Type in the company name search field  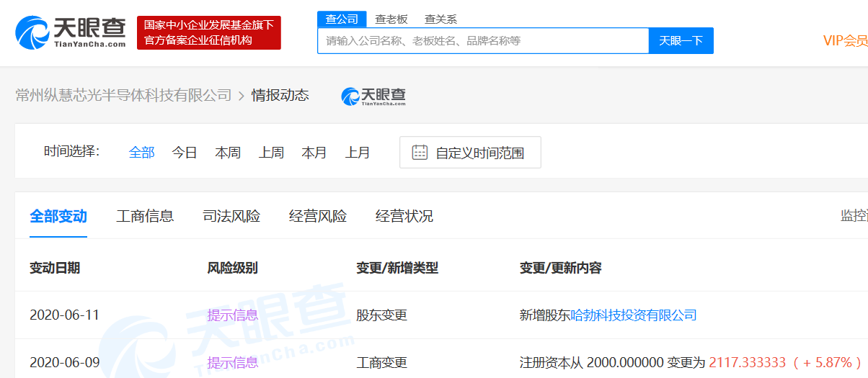click(x=483, y=41)
